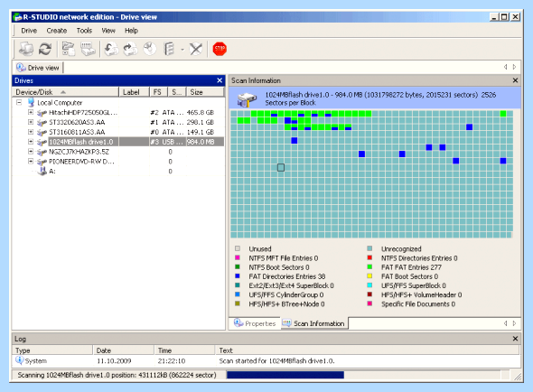Click the Refresh drives toolbar icon
This screenshot has height=392, width=533.
point(45,49)
